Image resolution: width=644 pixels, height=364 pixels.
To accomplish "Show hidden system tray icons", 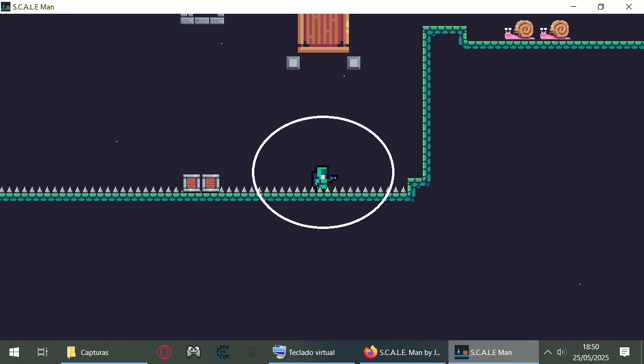I will click(547, 352).
